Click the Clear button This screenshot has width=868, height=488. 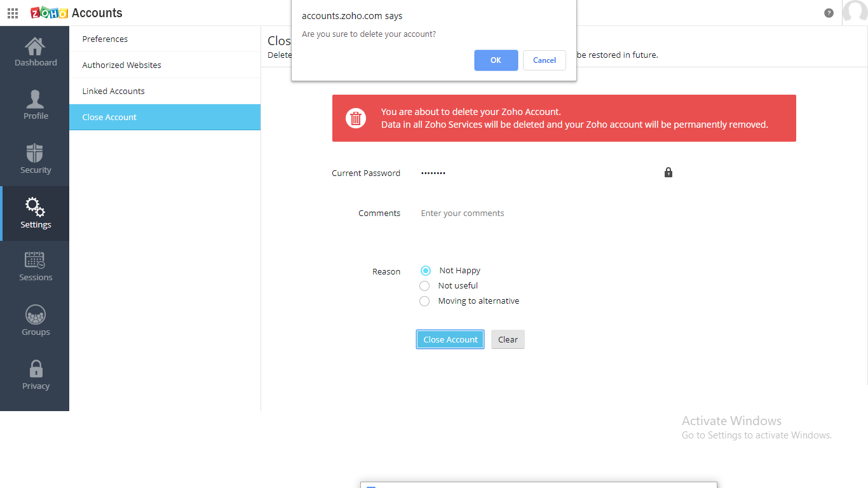[507, 339]
